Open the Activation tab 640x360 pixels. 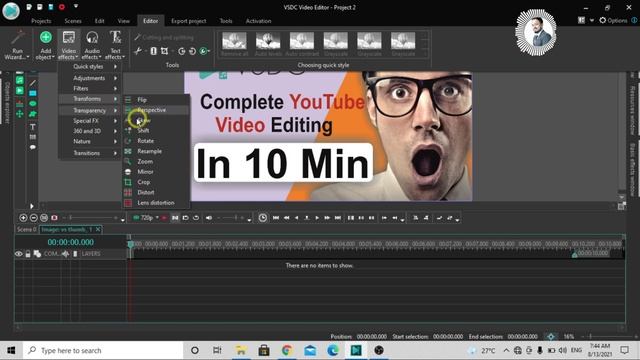258,21
